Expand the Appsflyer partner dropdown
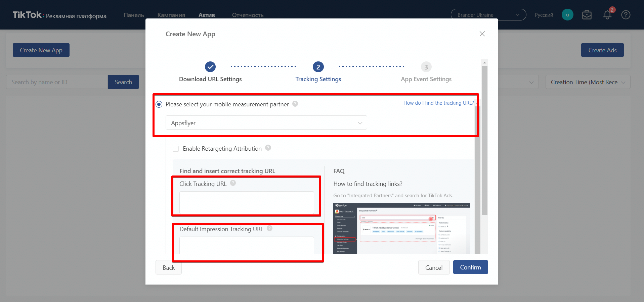The height and width of the screenshot is (302, 644). pyautogui.click(x=266, y=123)
